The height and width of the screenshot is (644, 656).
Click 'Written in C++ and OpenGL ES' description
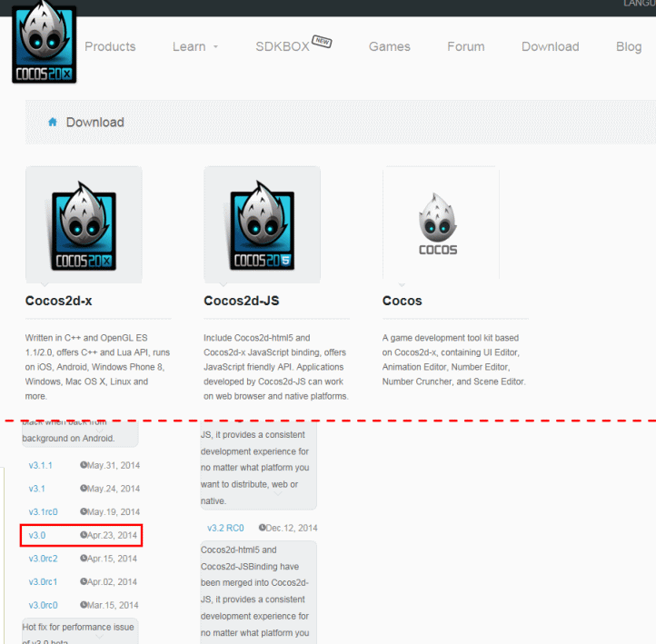[x=98, y=367]
